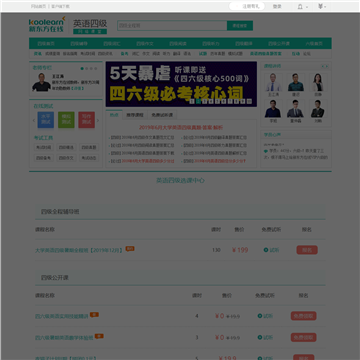This screenshot has width=360, height=360.
Task: Select 四级阅读 in green navigation bar
Action: (178, 43)
